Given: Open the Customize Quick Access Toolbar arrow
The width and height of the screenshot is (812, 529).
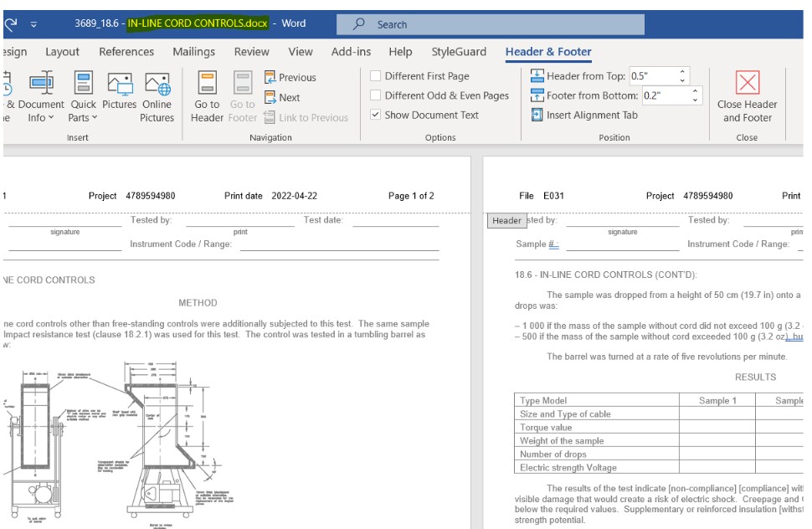Looking at the screenshot, I should [33, 24].
